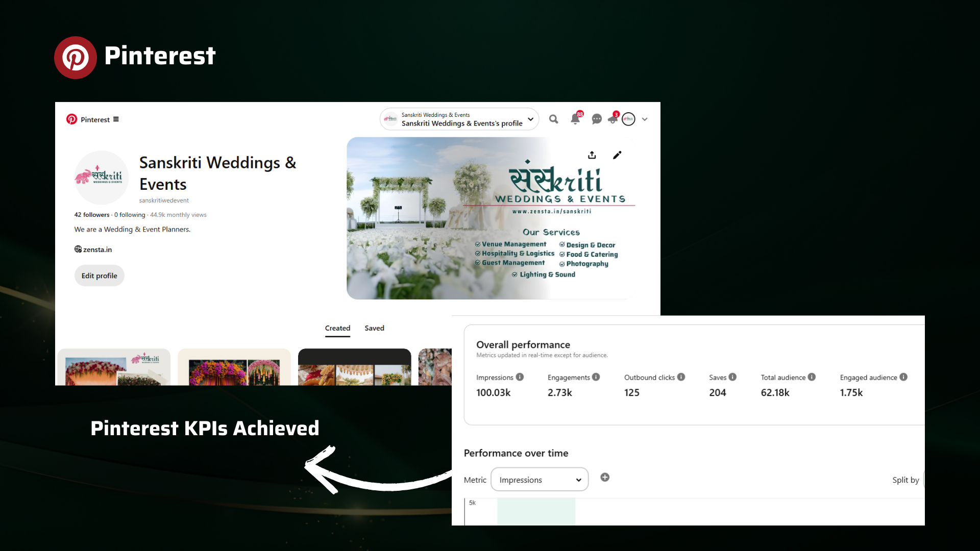The height and width of the screenshot is (551, 980).
Task: Click the Engagements info icon
Action: (596, 377)
